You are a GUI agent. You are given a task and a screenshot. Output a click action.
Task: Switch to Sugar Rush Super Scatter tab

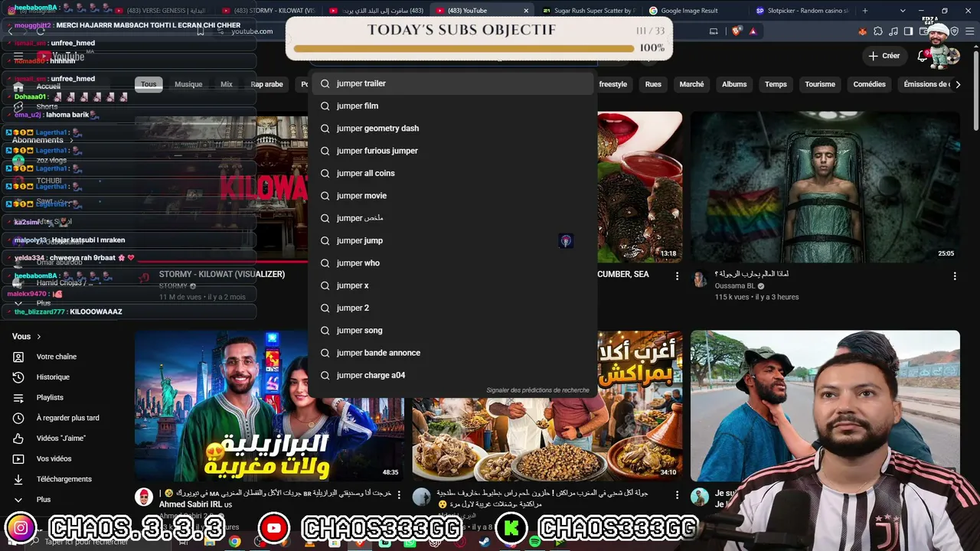coord(589,11)
